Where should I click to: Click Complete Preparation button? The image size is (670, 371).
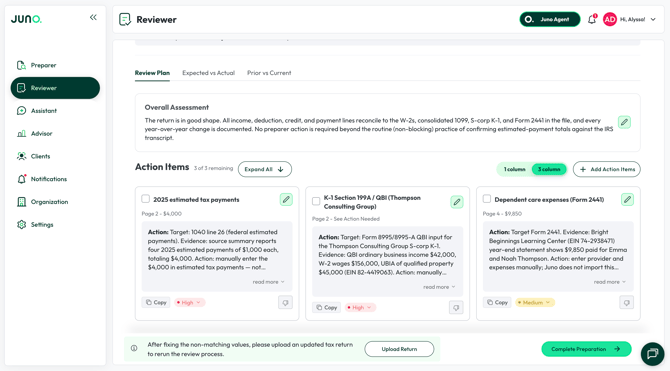coord(586,349)
